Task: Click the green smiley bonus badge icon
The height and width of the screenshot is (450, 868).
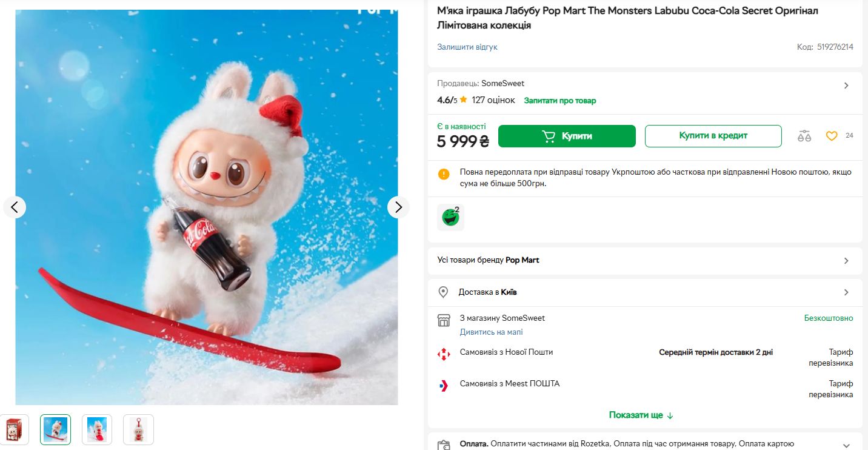Action: pos(450,217)
